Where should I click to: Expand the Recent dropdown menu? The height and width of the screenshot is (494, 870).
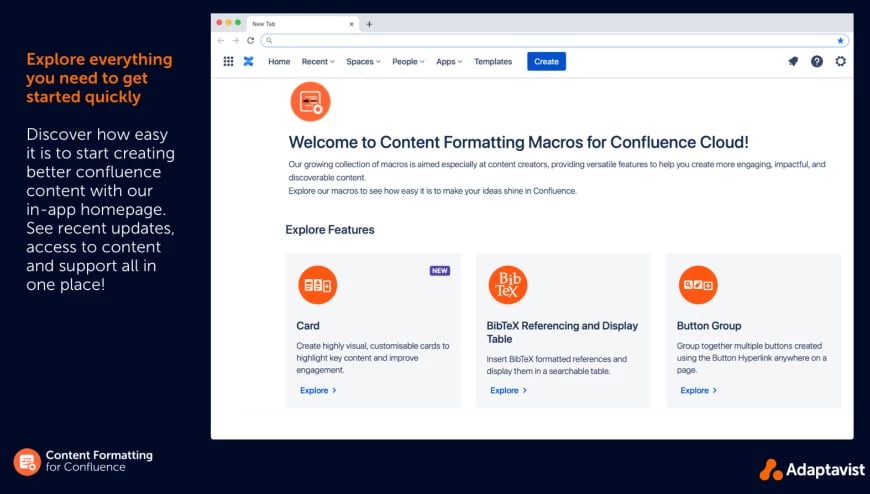[x=318, y=62]
